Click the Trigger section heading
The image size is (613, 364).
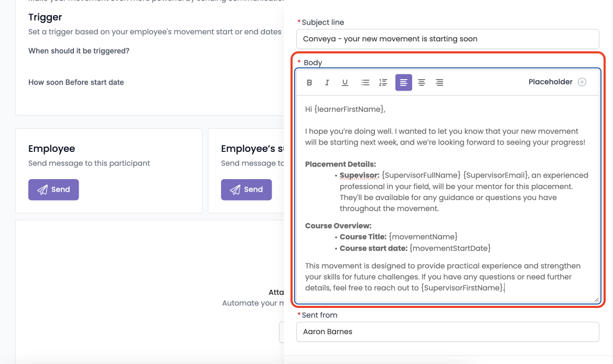coord(45,17)
